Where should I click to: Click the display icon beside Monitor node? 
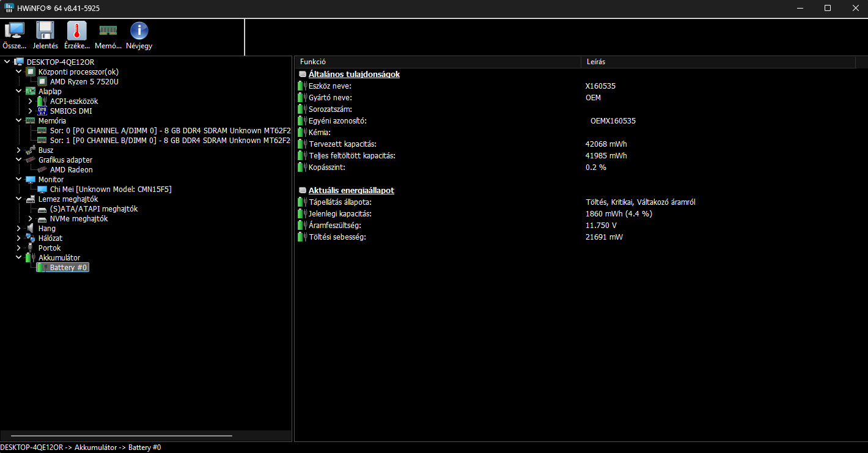tap(31, 179)
